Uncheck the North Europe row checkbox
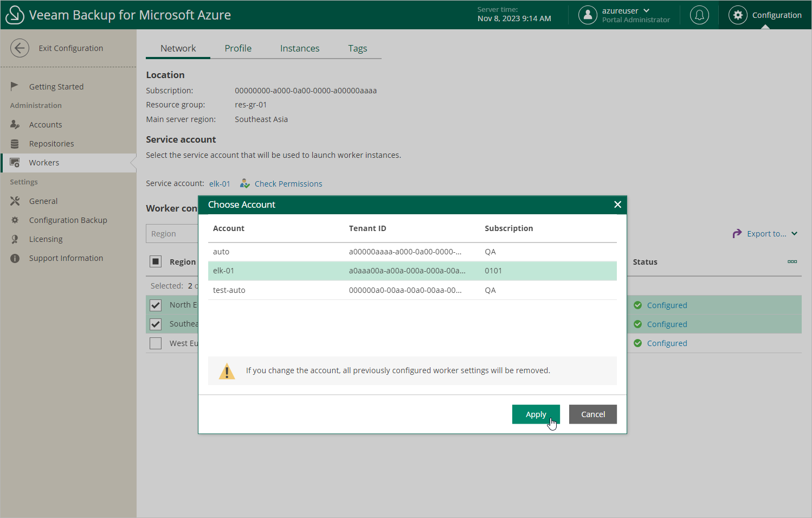This screenshot has height=518, width=812. pyautogui.click(x=156, y=305)
